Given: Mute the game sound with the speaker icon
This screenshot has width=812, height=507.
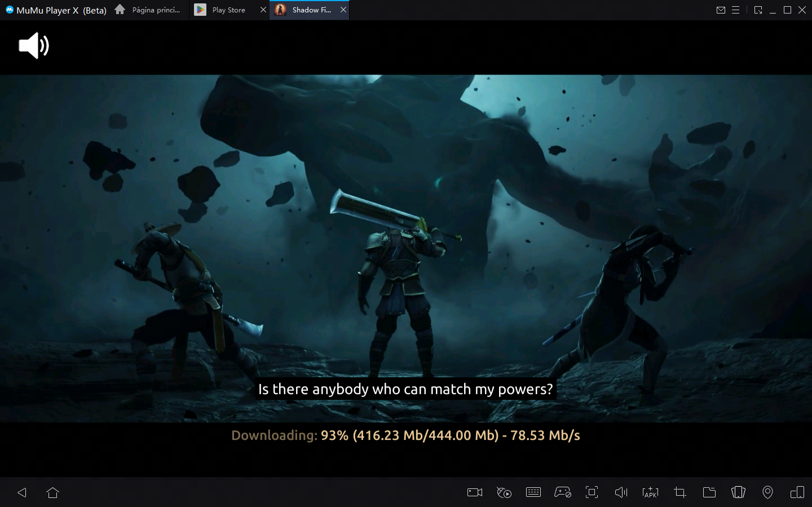Looking at the screenshot, I should coord(34,46).
